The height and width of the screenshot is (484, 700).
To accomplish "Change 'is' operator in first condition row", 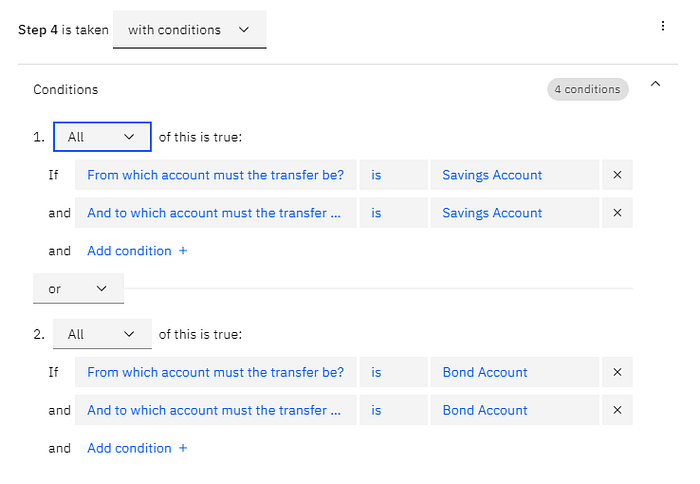I will point(393,175).
